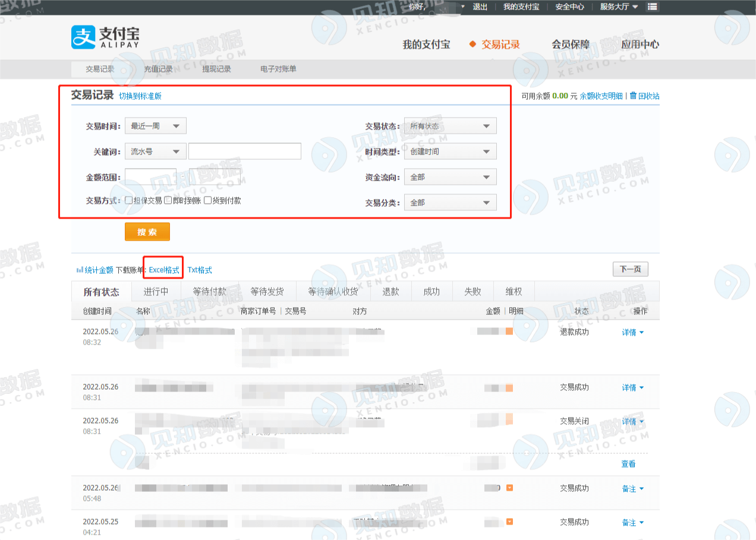Screen dimensions: 756x540
Task: Toggle the 即时到账 checkbox
Action: click(x=168, y=201)
